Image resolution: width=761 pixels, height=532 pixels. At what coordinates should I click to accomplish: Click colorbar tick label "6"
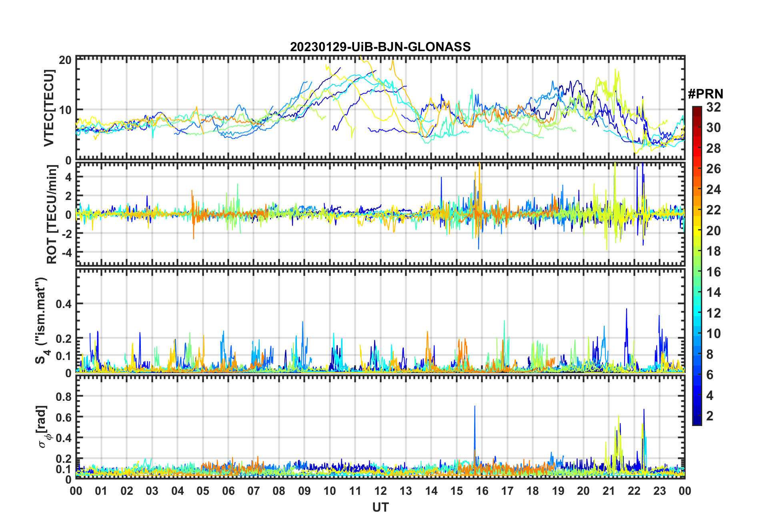point(710,375)
